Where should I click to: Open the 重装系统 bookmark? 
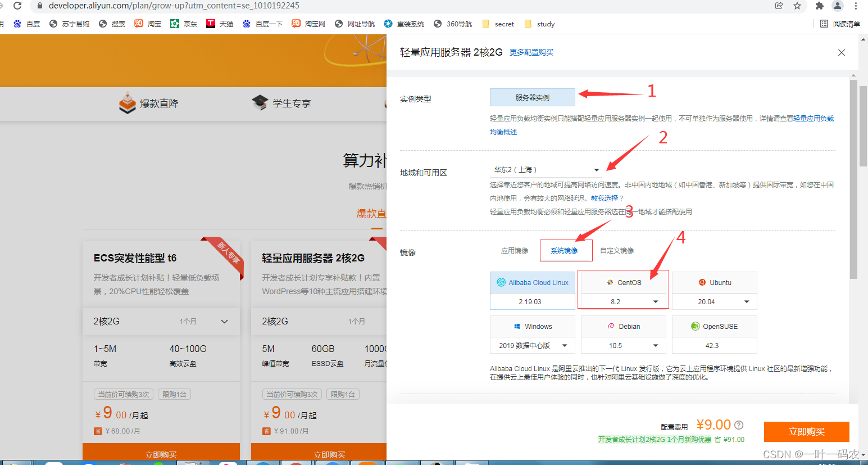[x=405, y=24]
